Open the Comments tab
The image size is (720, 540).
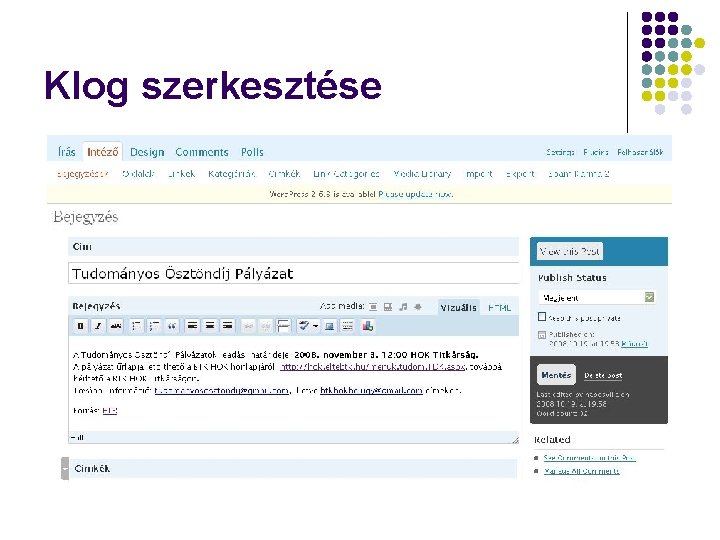[x=202, y=152]
